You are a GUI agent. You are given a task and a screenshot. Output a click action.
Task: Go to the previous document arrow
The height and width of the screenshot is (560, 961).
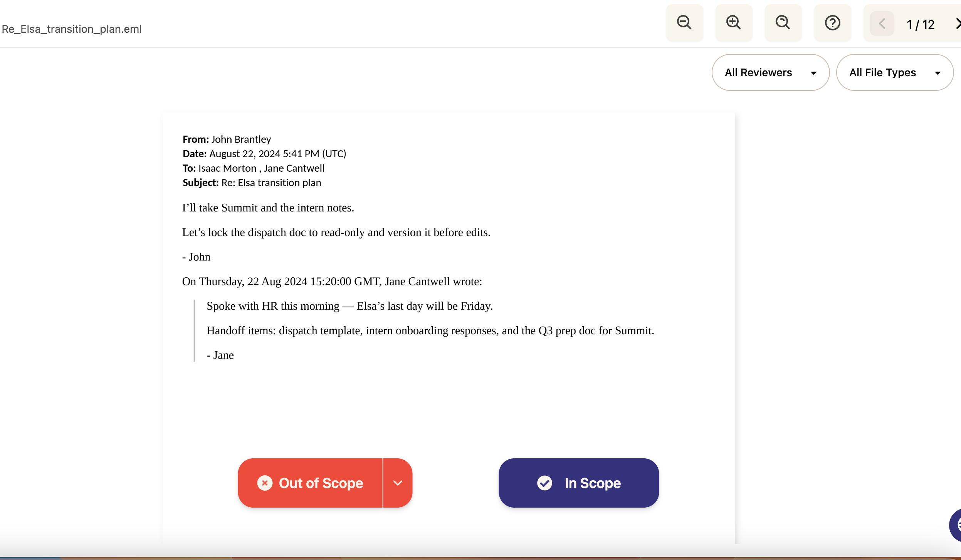882,24
